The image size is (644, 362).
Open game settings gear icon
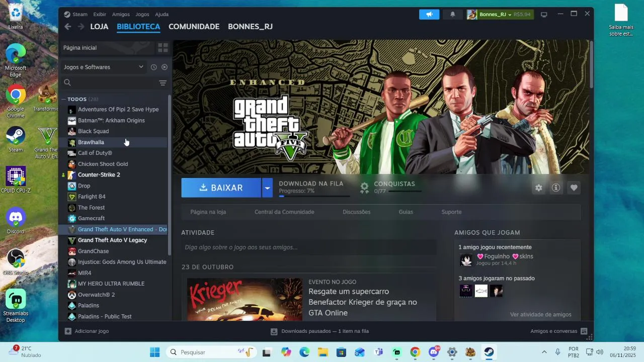539,188
